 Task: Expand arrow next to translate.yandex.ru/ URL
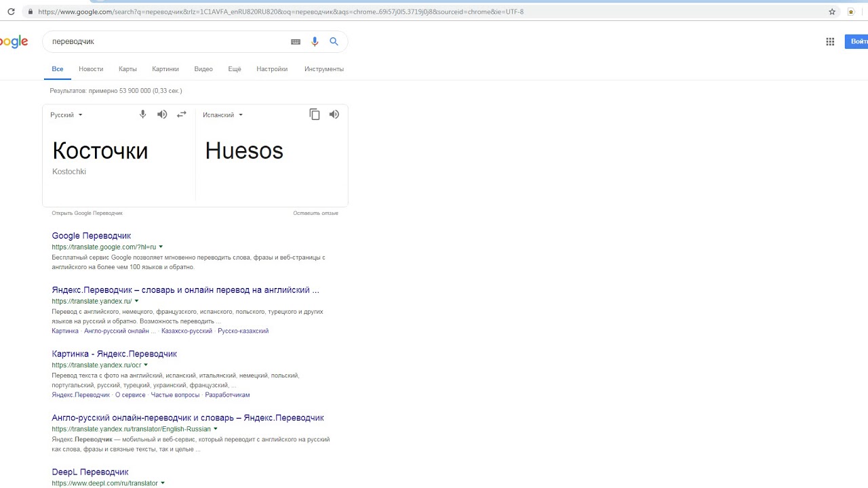pos(136,301)
